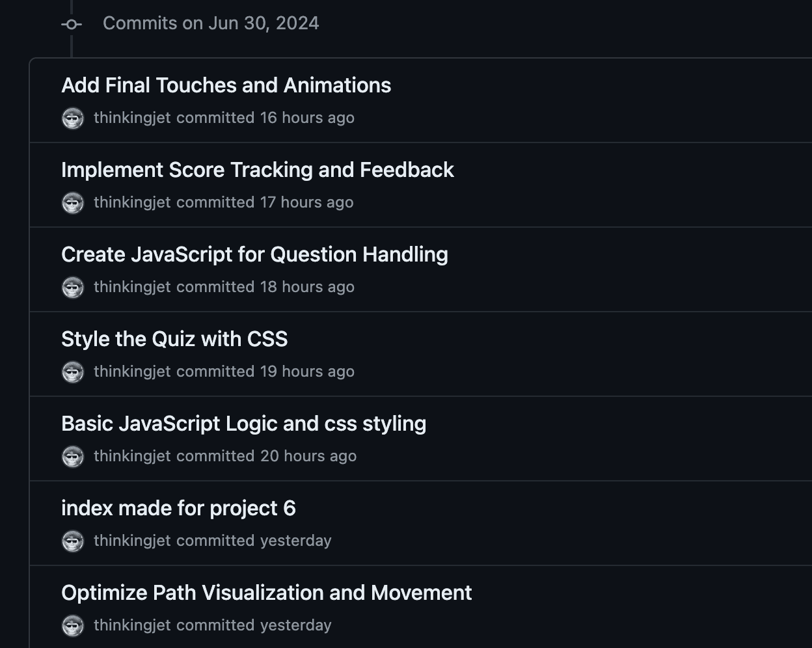
Task: Open 'Implement Score Tracking and Feedback' commit
Action: (x=257, y=170)
